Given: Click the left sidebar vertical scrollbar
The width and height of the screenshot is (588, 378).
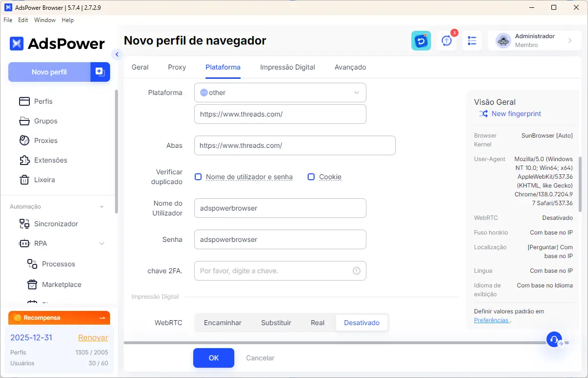Looking at the screenshot, I should click(116, 152).
